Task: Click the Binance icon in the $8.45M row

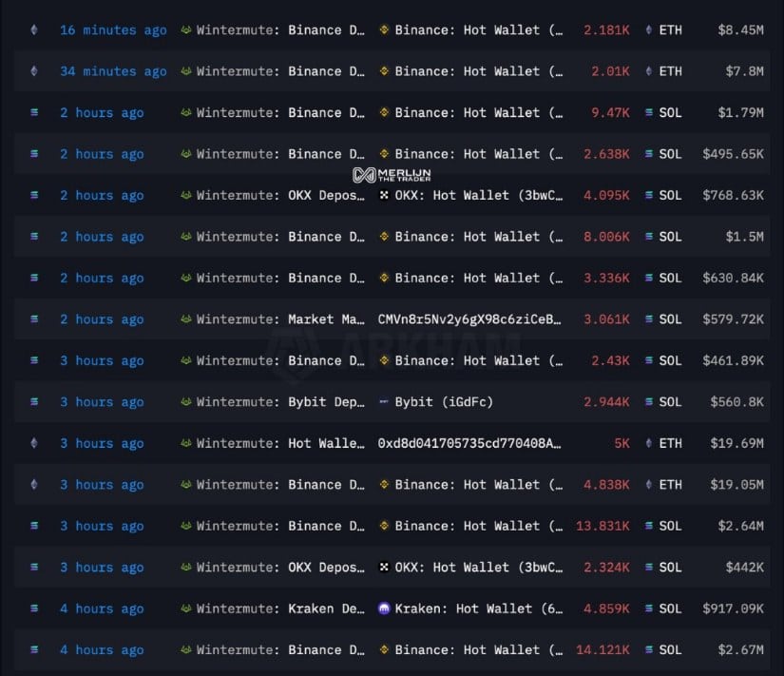Action: (x=384, y=30)
